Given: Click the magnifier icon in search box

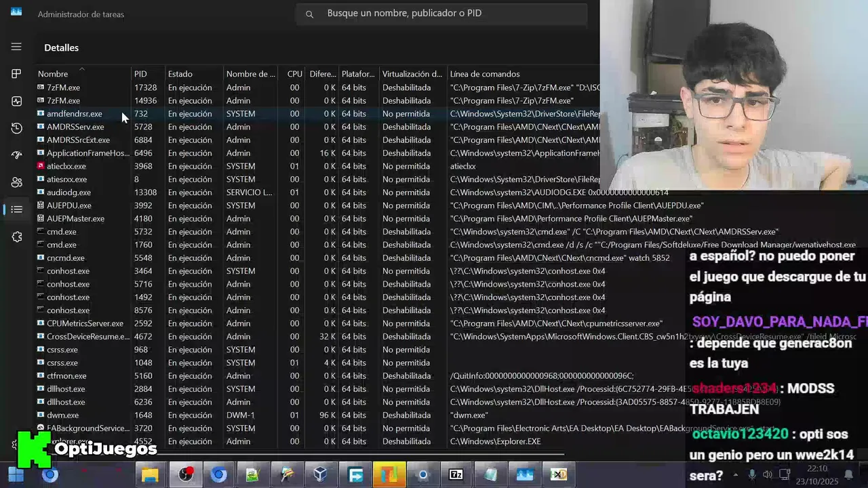Looking at the screenshot, I should coord(309,14).
